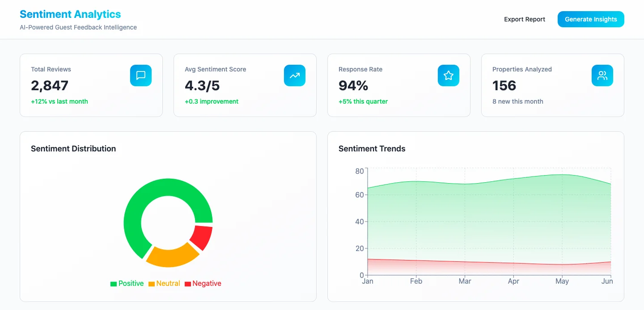The image size is (644, 310).
Task: Click the speech bubble icon on Total Reviews card
Action: coord(141,75)
